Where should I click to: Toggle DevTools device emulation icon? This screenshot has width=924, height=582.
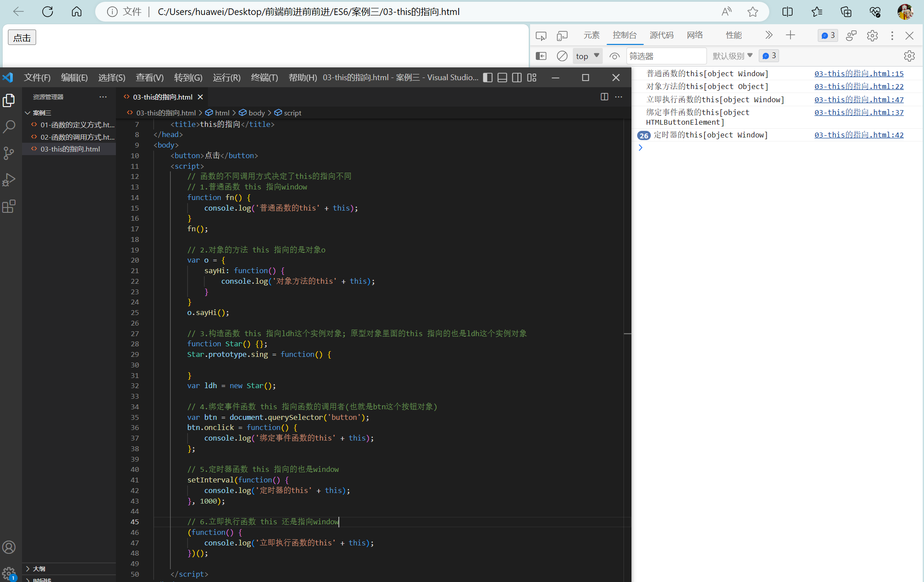click(x=562, y=36)
